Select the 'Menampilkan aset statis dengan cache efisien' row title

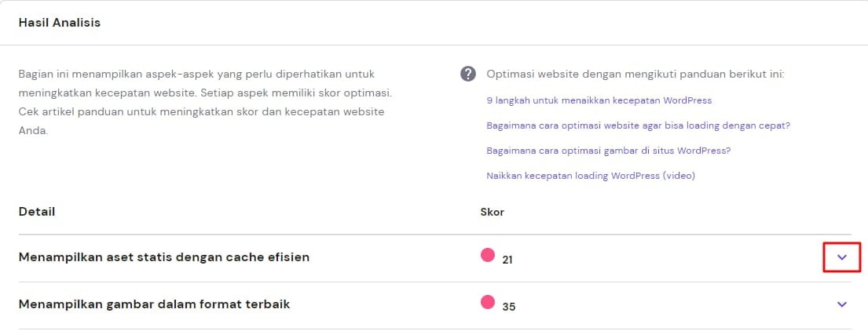[x=164, y=256]
